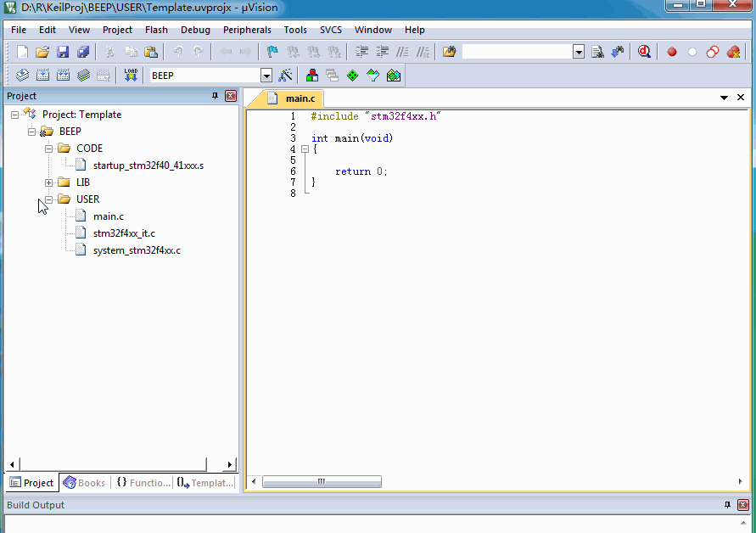Open the BEEP target dropdown
Image resolution: width=756 pixels, height=533 pixels.
click(x=266, y=76)
